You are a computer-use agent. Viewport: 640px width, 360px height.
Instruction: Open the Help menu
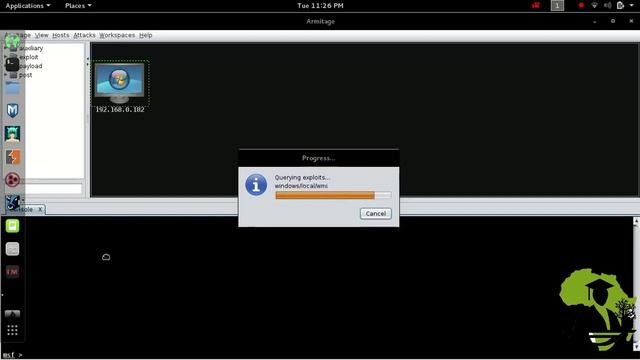click(145, 35)
